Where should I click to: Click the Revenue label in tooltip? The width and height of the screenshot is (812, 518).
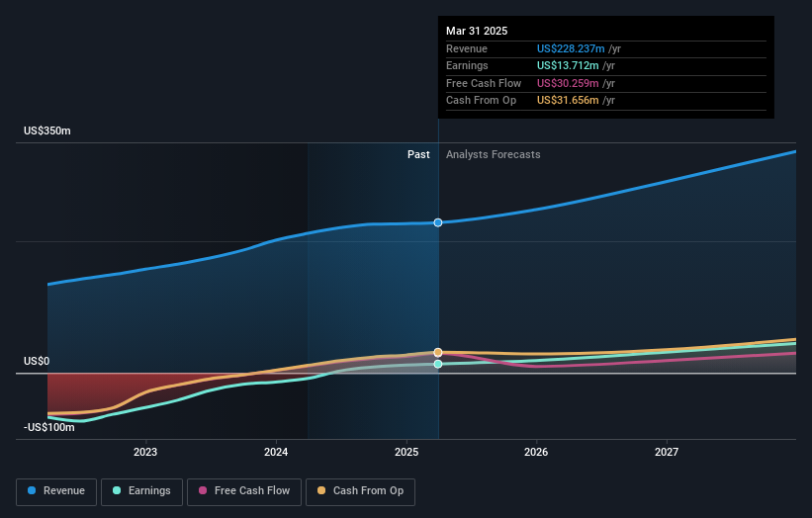[467, 48]
